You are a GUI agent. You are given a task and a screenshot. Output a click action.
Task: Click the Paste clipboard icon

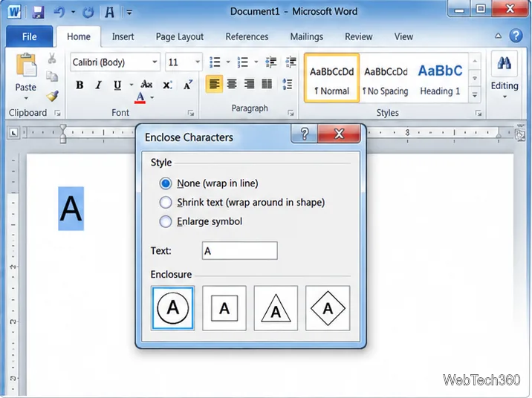pos(26,65)
